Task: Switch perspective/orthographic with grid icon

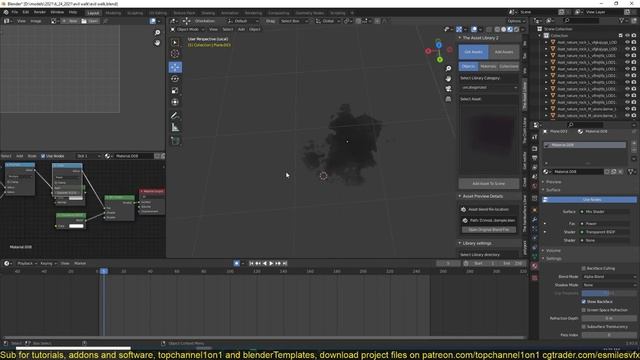Action: (448, 99)
